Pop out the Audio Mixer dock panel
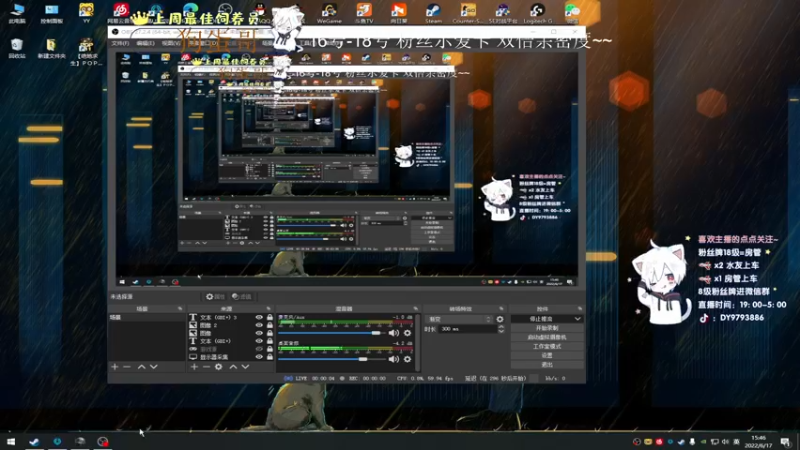 (x=415, y=309)
